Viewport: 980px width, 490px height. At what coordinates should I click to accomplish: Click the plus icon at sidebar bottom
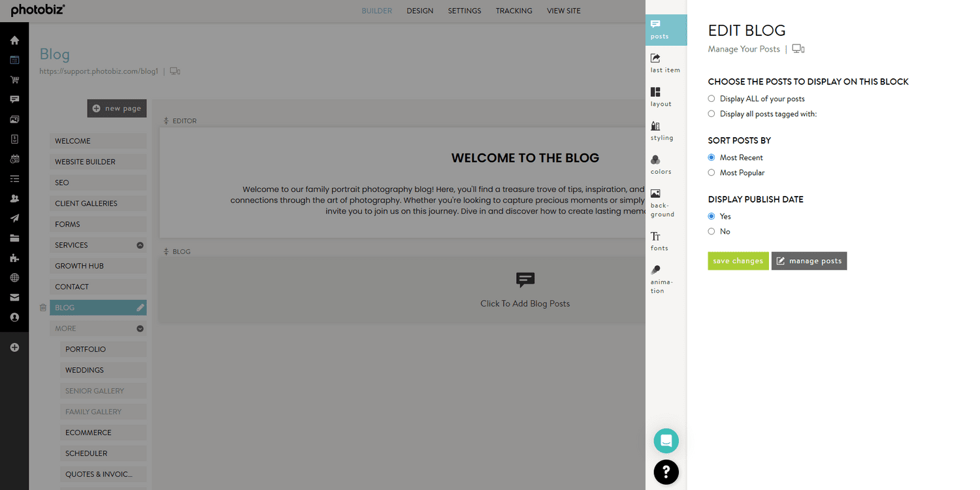click(x=14, y=348)
